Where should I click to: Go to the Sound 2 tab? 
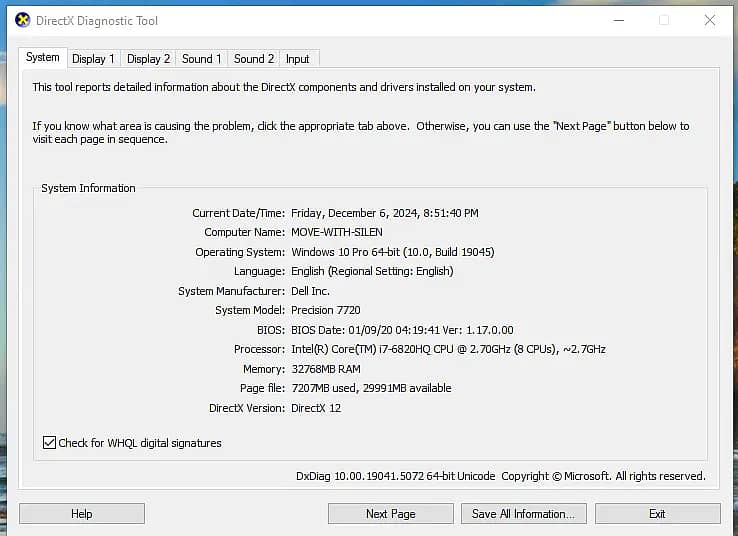point(254,59)
